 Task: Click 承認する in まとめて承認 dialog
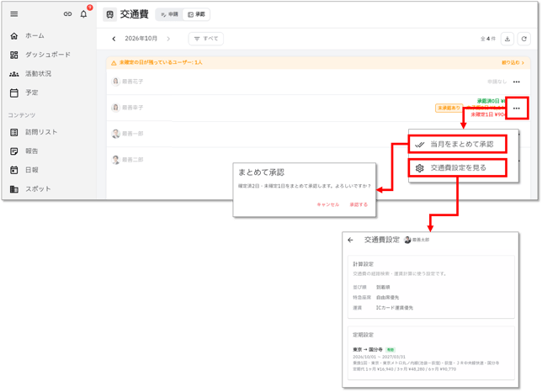click(x=359, y=204)
